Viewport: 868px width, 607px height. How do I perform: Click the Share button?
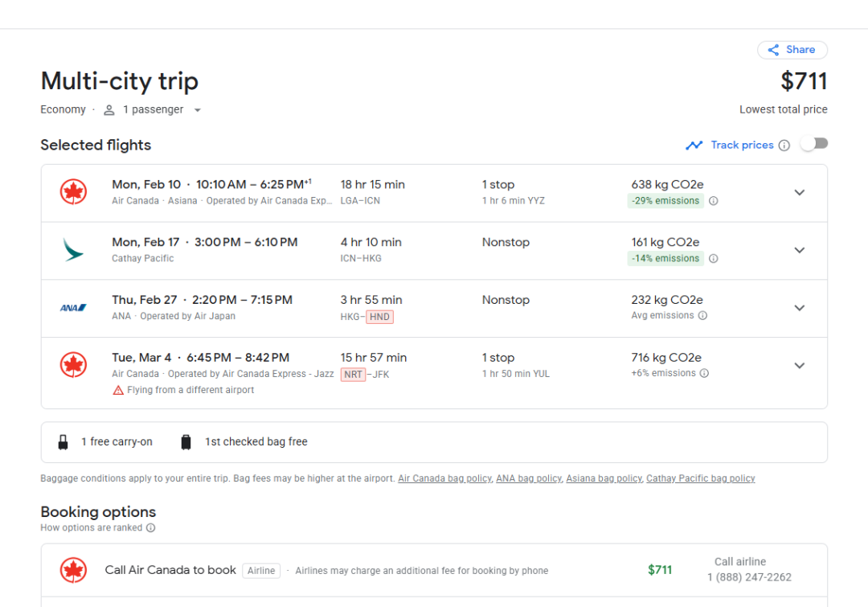click(x=792, y=50)
